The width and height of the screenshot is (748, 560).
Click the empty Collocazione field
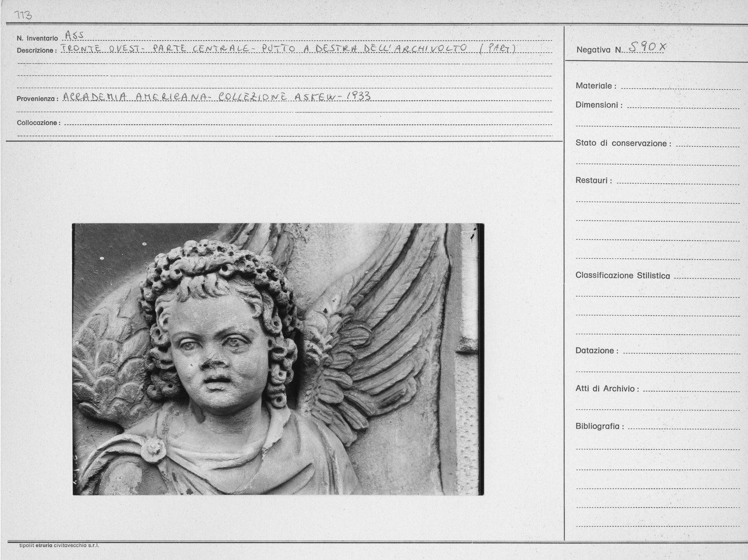[x=307, y=123]
